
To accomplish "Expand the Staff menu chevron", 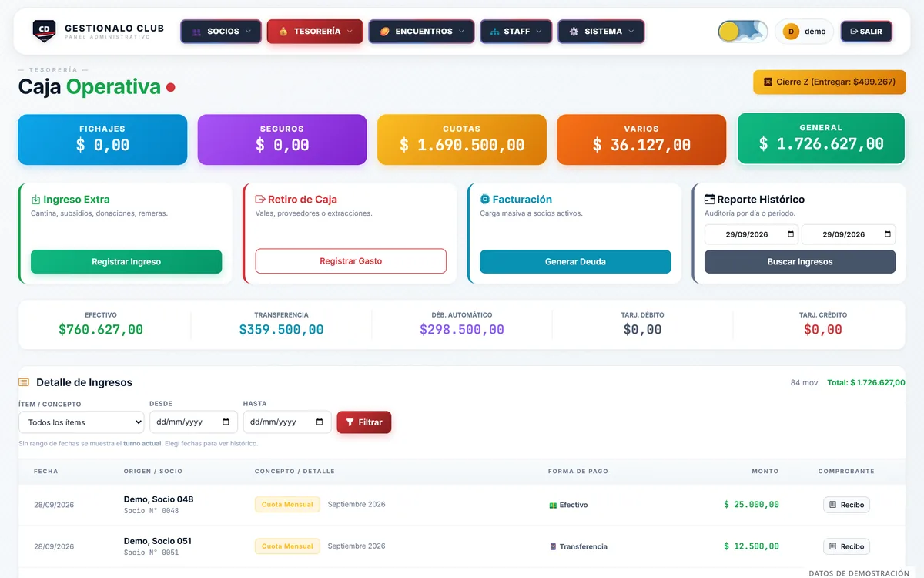I will [x=539, y=32].
